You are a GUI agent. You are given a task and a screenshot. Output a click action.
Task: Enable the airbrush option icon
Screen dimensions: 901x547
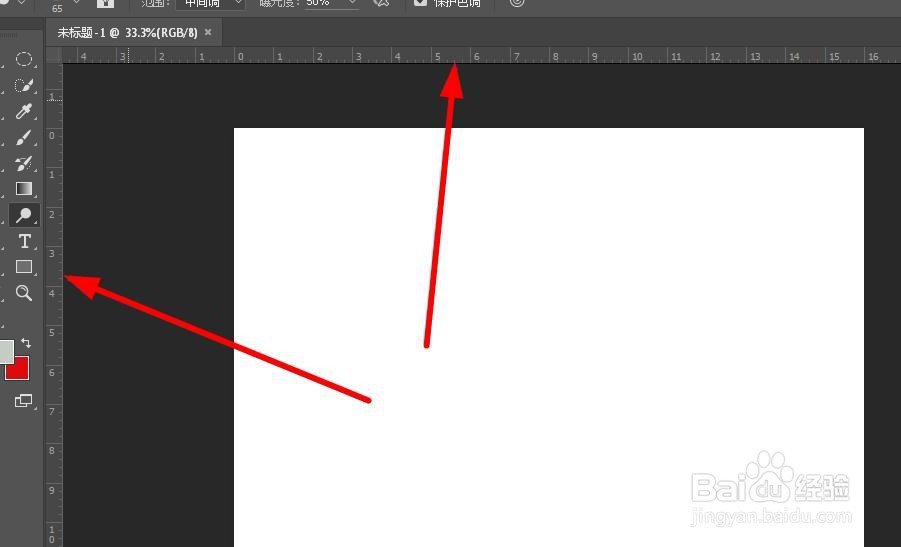(x=380, y=3)
